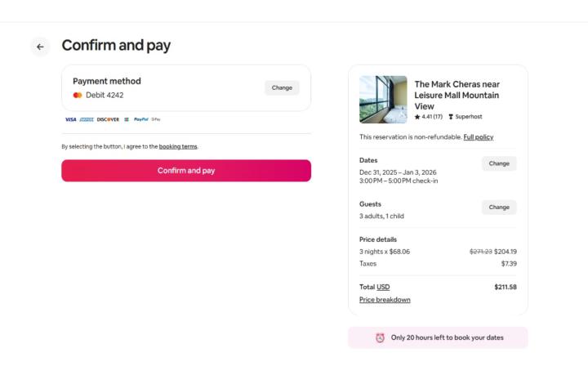Click the Mastercard icon beside Debit 4242

click(78, 95)
